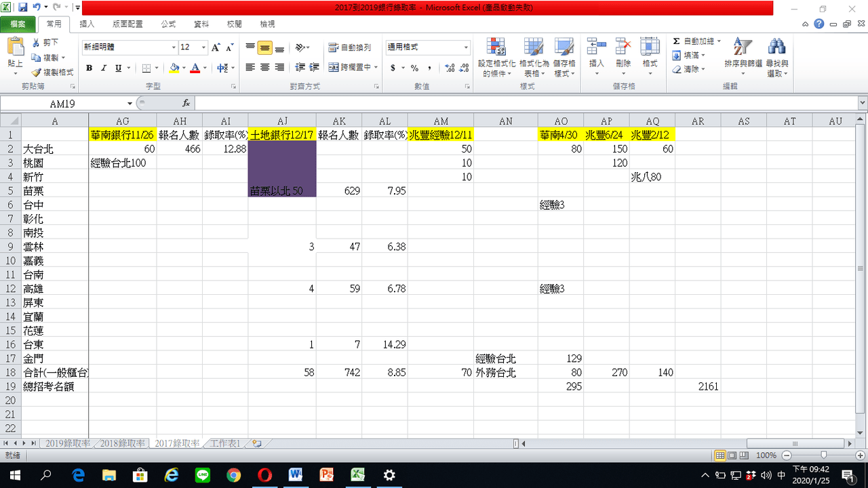Apply the yellow fill color bucket
This screenshot has width=868, height=488.
[174, 68]
